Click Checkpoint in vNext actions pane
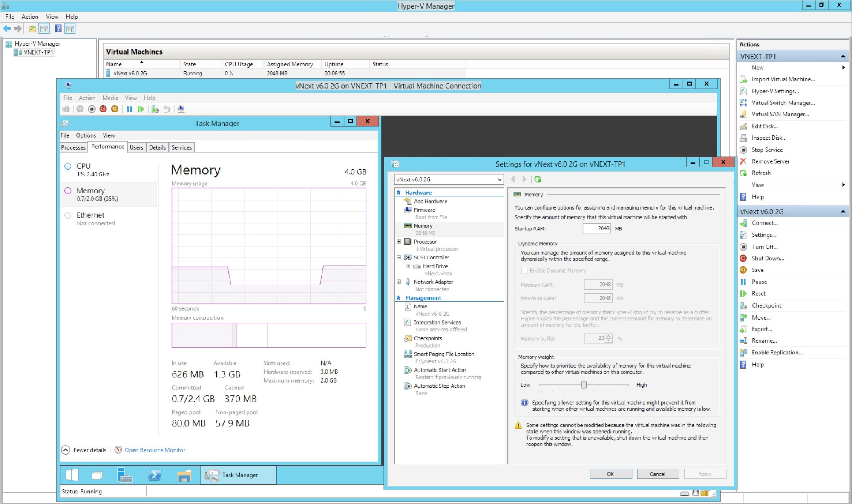Image resolution: width=852 pixels, height=504 pixels. pos(766,305)
